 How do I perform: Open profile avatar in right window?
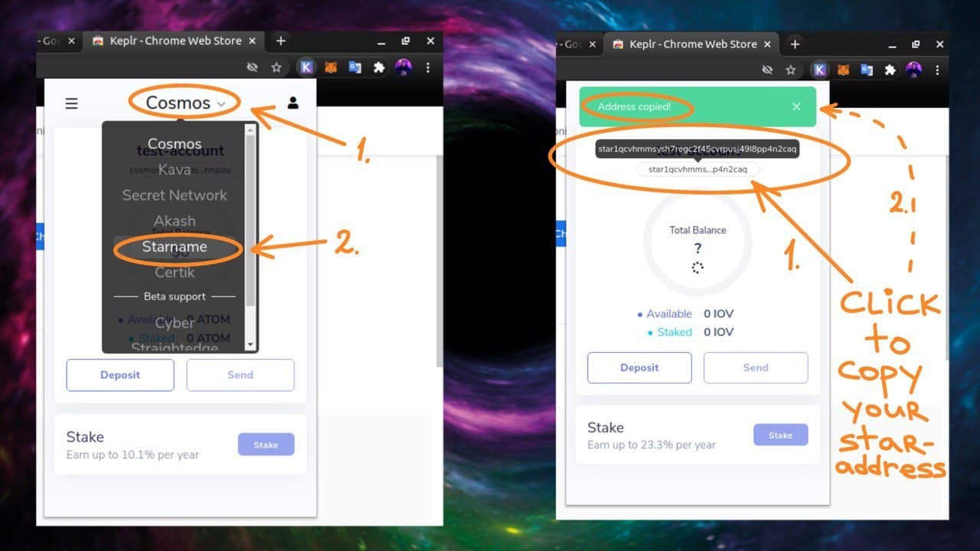pos(914,70)
